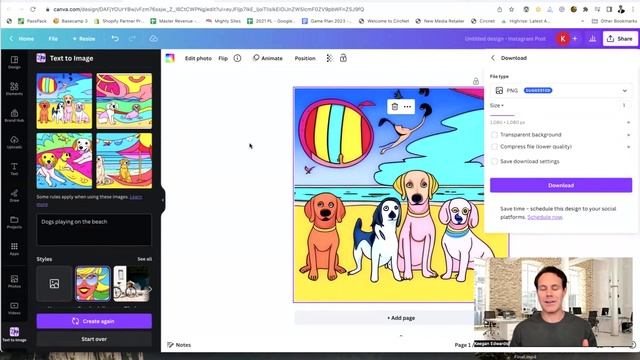
Task: Click the page lock icon above canvas
Action: coord(476,81)
